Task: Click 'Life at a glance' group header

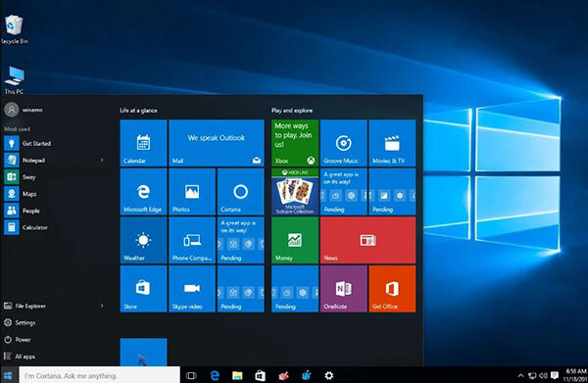Action: point(138,111)
